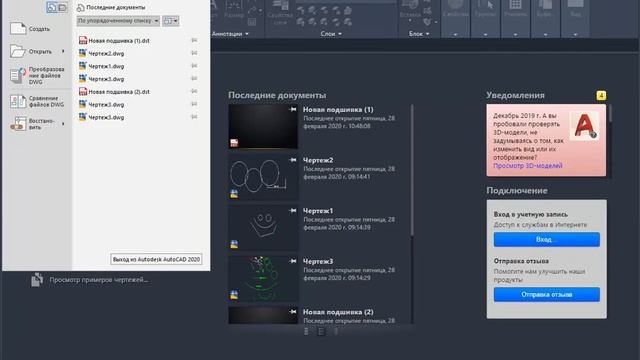Viewport: 640px width, 360px height.
Task: Click Выход из Autodesk AutoCAD 2020 button
Action: tap(156, 259)
